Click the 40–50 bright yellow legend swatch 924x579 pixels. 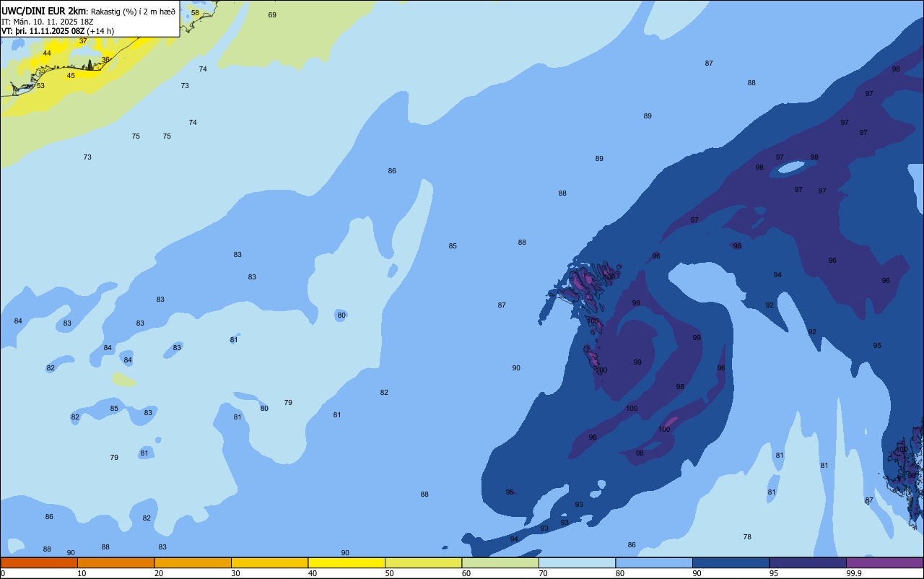[x=346, y=562]
